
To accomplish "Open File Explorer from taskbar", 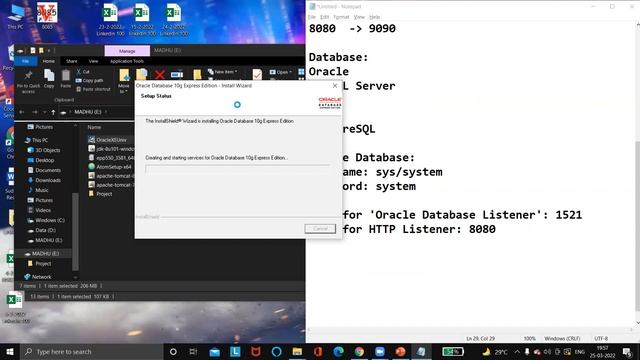I will click(297, 352).
